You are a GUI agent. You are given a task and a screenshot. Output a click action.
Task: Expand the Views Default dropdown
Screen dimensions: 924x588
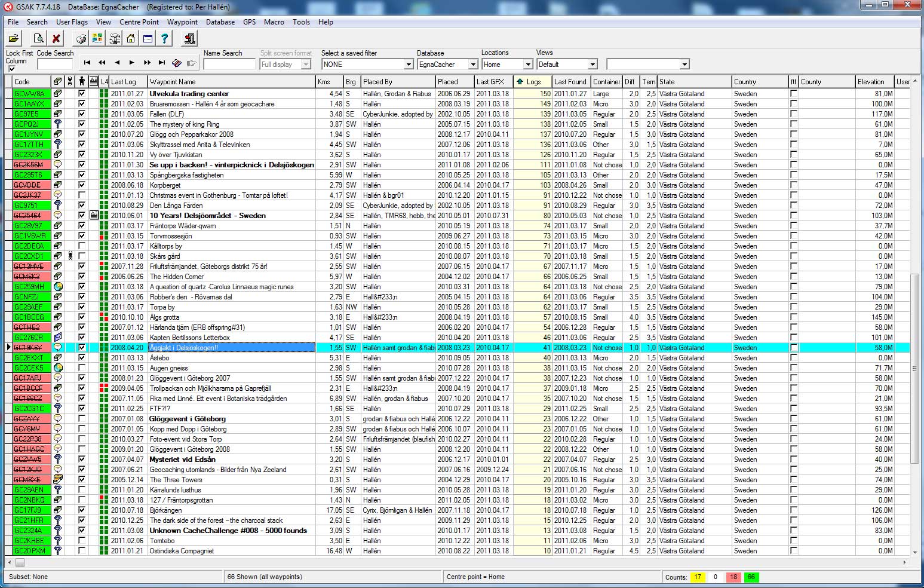593,65
